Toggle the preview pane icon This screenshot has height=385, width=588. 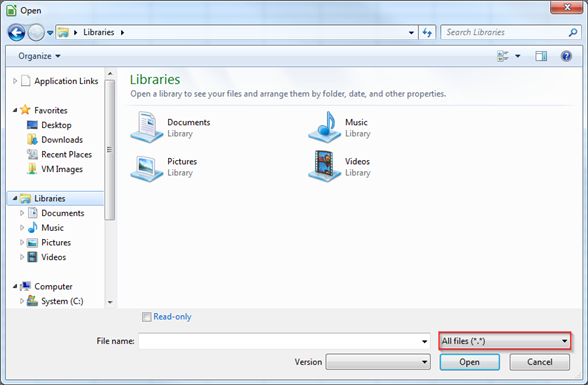tap(541, 56)
